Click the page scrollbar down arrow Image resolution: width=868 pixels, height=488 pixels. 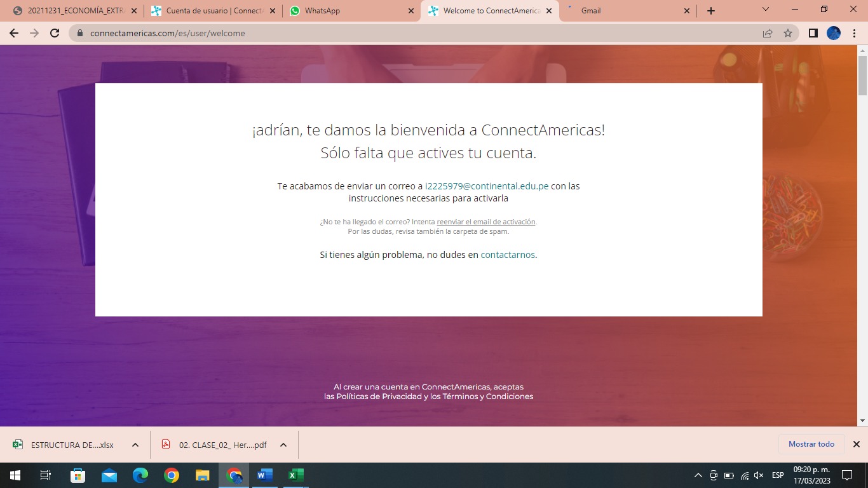862,421
